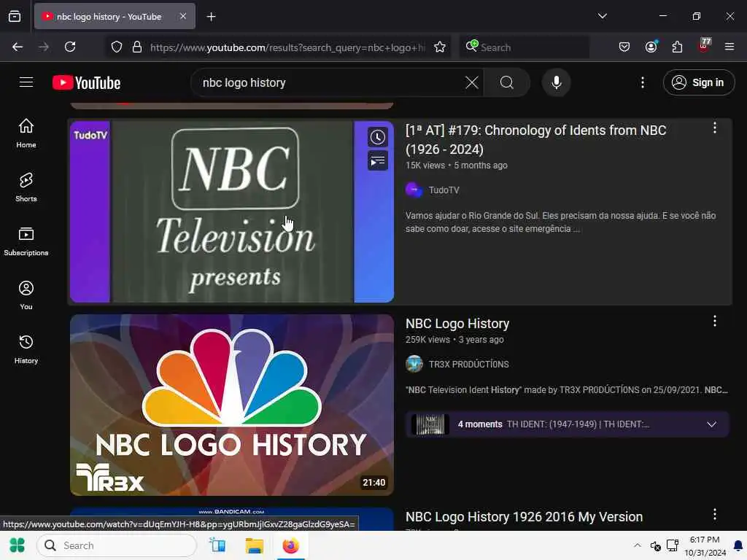Show hidden system tray icons
The height and width of the screenshot is (560, 747).
pos(638,545)
